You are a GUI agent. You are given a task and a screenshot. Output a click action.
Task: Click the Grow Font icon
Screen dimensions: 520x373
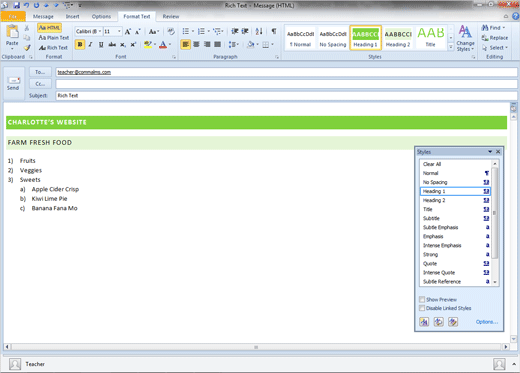pos(127,32)
